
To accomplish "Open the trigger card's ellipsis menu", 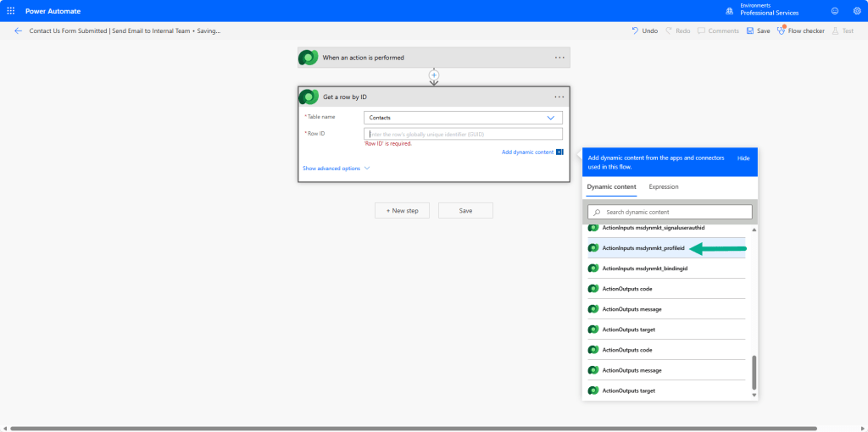I will [559, 58].
